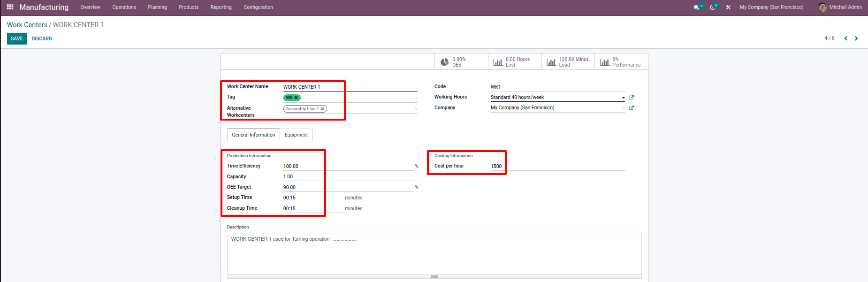
Task: Open the conversations chat icon
Action: pos(697,8)
